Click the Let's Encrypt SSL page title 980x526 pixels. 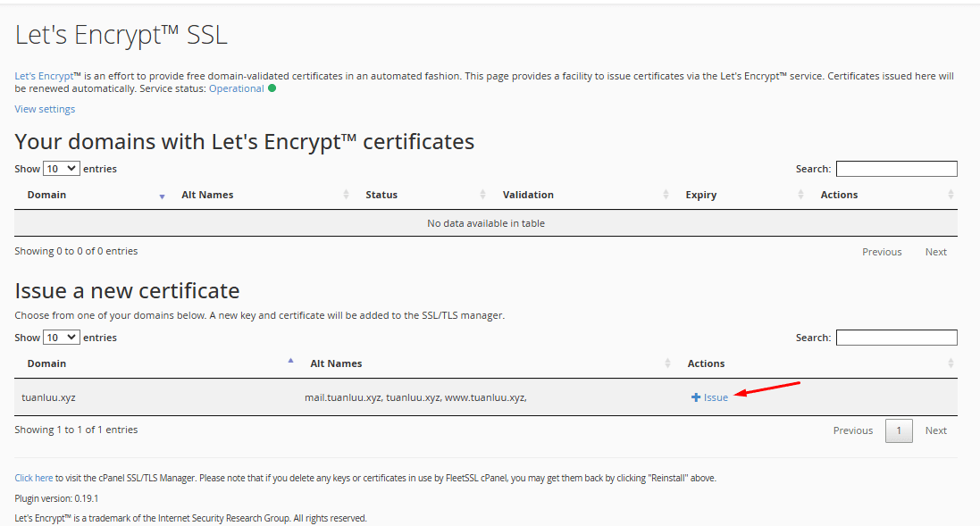click(x=121, y=35)
